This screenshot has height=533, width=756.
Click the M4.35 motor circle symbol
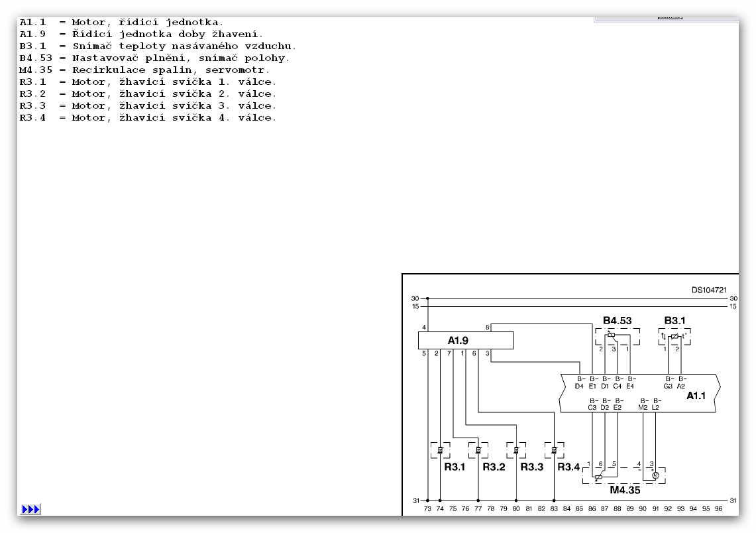point(655,475)
